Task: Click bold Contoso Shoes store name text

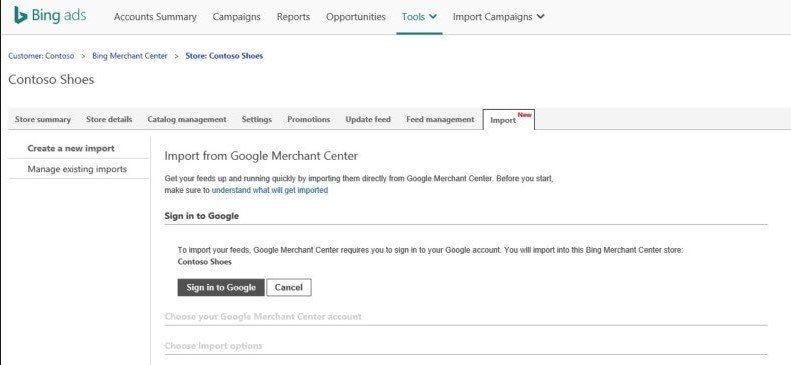Action: pos(205,262)
